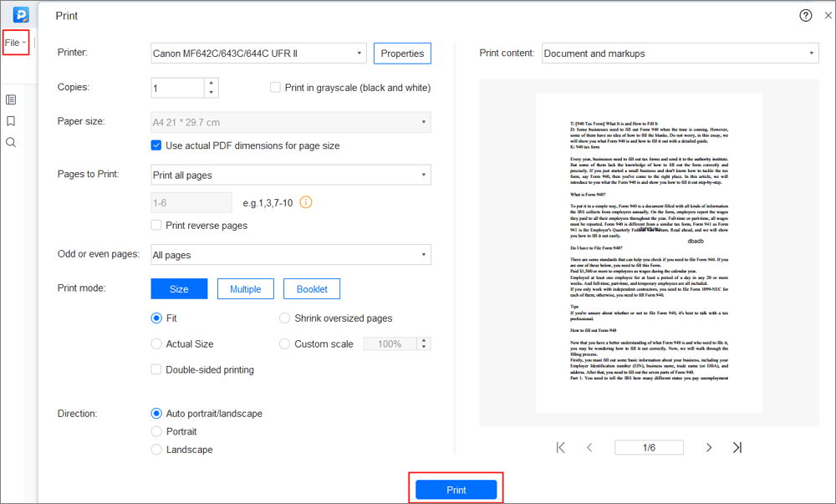Image resolution: width=836 pixels, height=504 pixels.
Task: Select Custom scale option
Action: (285, 344)
